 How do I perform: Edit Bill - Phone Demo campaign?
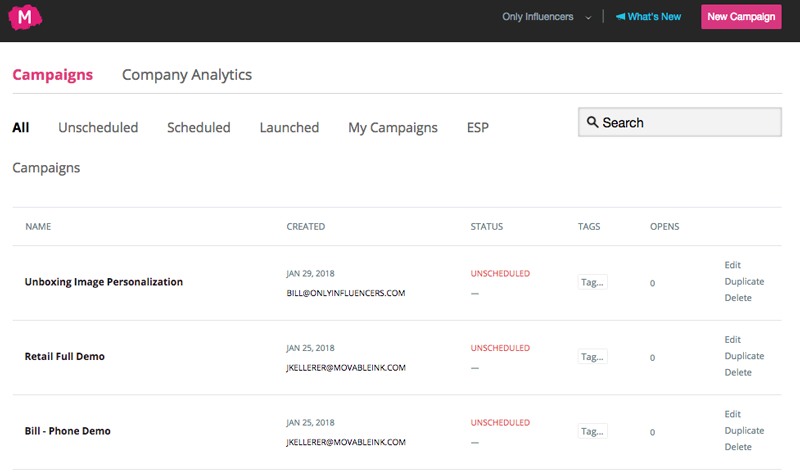coord(733,414)
